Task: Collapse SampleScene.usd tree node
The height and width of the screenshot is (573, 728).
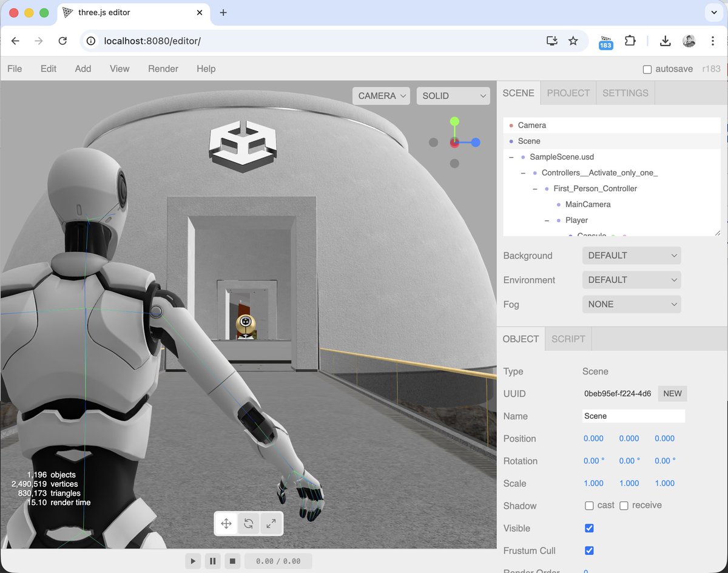Action: (x=511, y=157)
